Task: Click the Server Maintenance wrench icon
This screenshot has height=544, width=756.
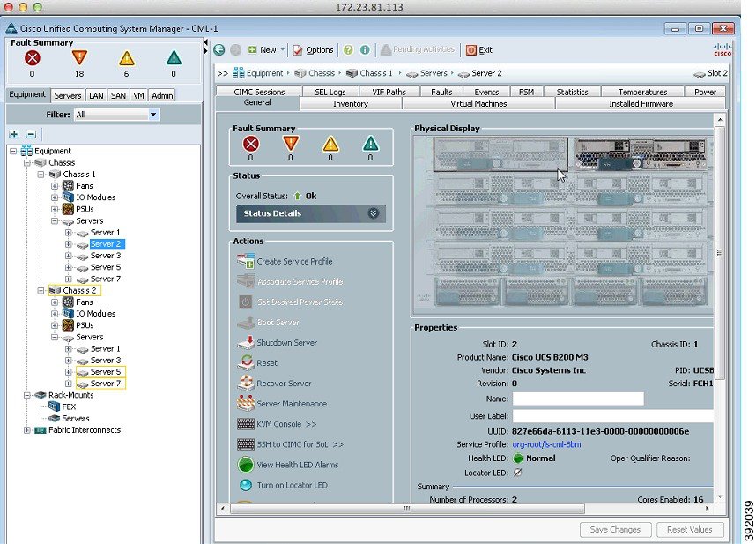Action: click(x=246, y=403)
